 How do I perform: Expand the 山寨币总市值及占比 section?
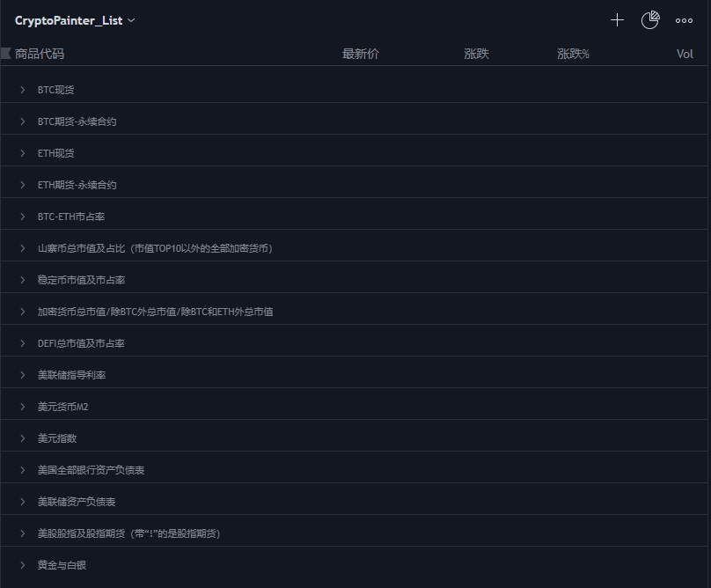[x=23, y=248]
